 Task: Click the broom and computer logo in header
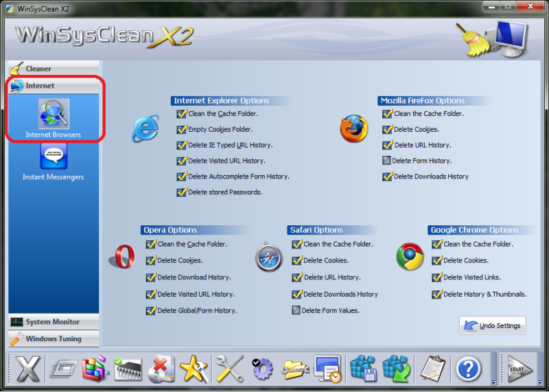[x=491, y=38]
